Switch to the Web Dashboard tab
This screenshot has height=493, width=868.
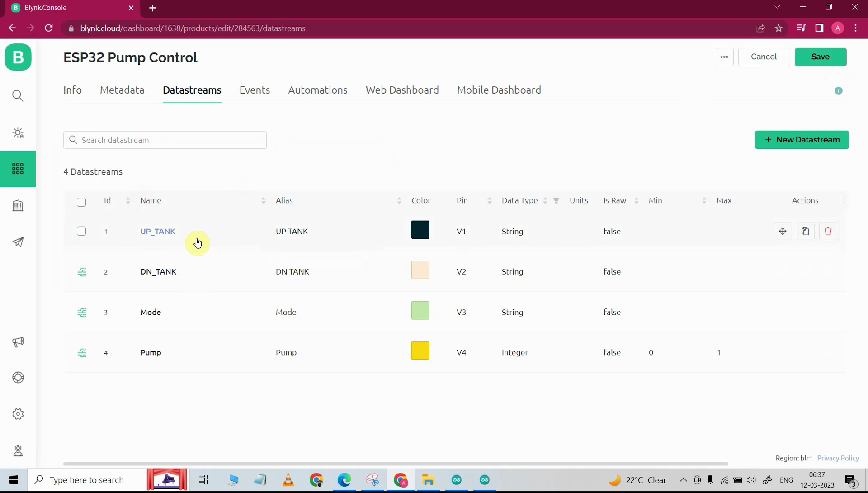(402, 90)
